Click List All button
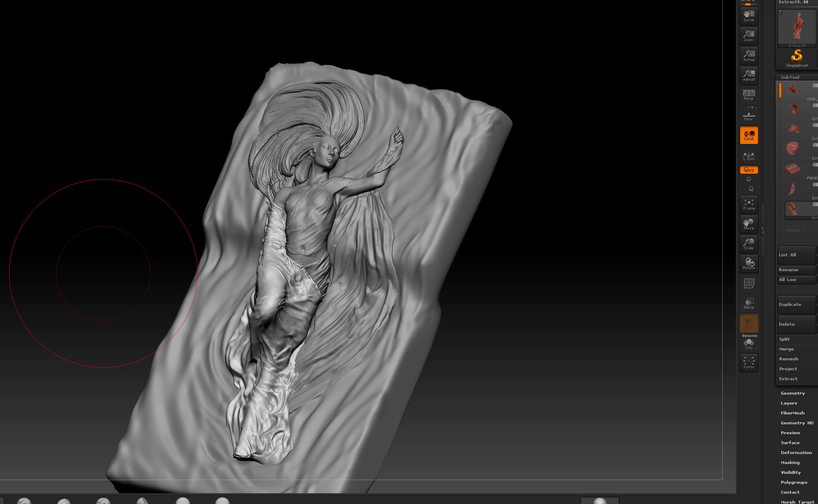The width and height of the screenshot is (818, 504). pyautogui.click(x=797, y=255)
